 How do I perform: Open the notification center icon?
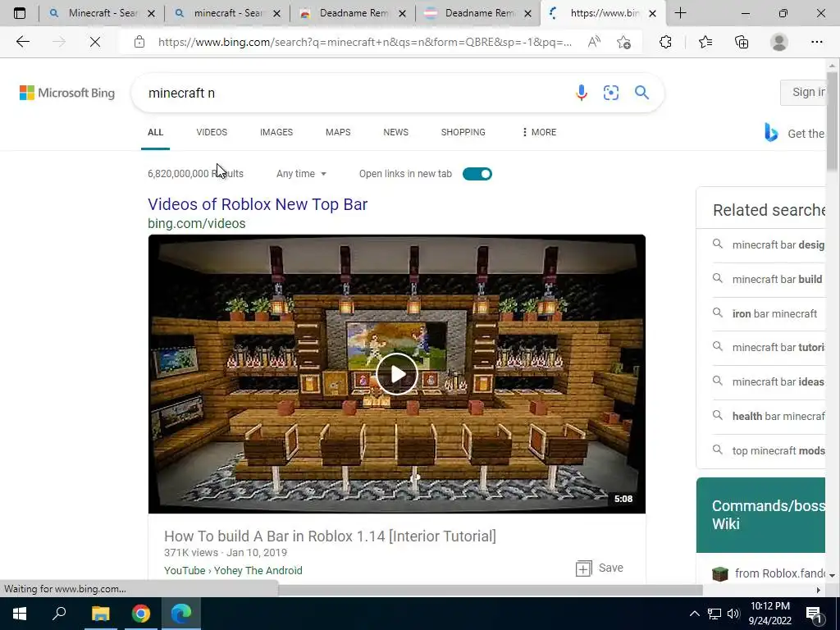[814, 614]
